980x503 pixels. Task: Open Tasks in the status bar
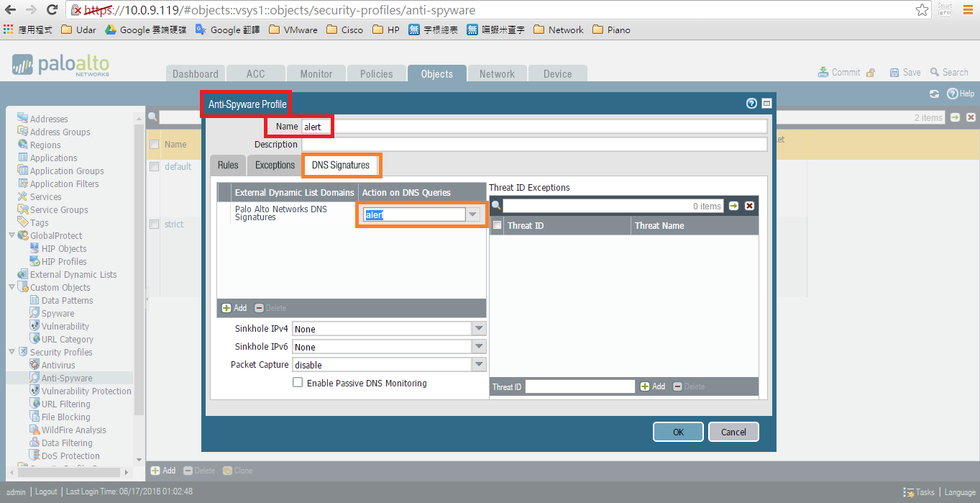(920, 492)
